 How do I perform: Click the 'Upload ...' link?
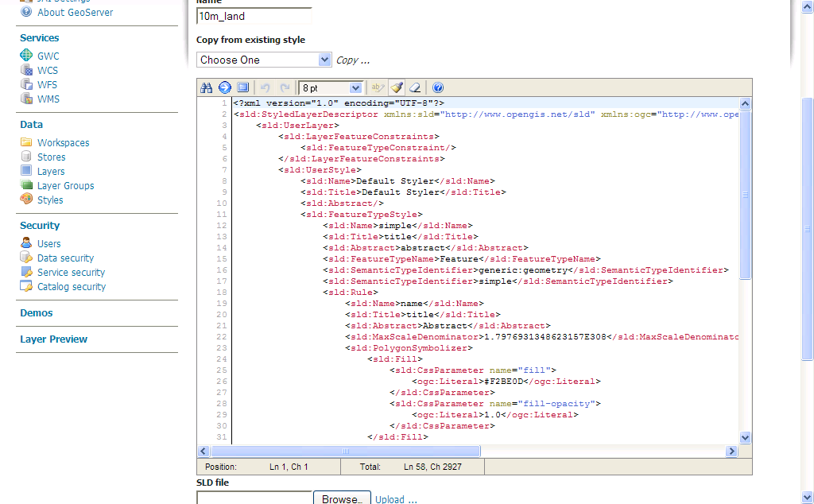click(397, 498)
